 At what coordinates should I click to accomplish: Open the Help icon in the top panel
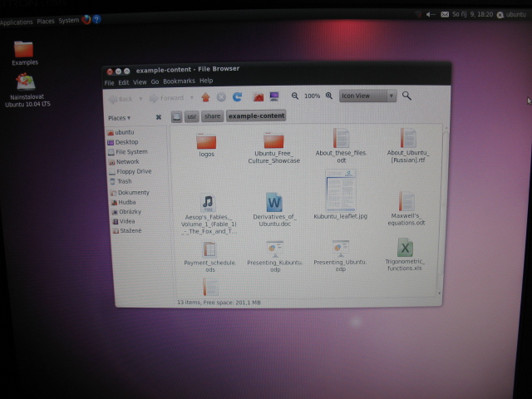(96, 19)
